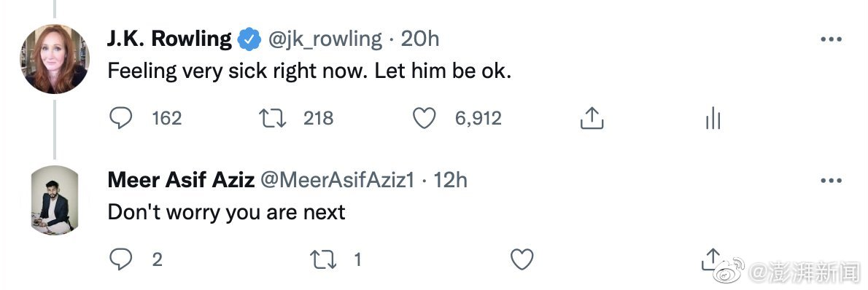Screen dimensions: 868x290
Task: Open replies on J.K. Rowling's tweet
Action: tap(120, 118)
